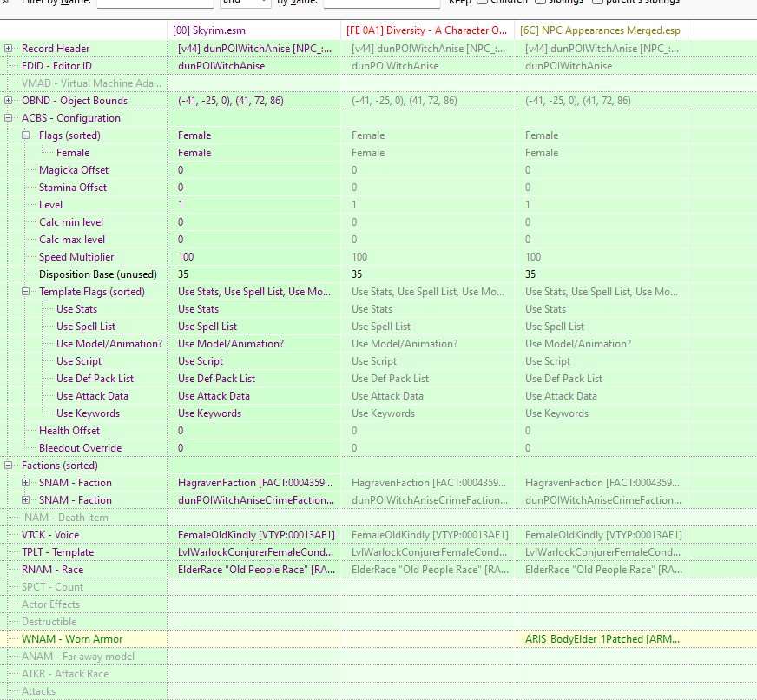Viewport: 757px width, 700px height.
Task: Select the TPLT - Template row label
Action: [57, 552]
